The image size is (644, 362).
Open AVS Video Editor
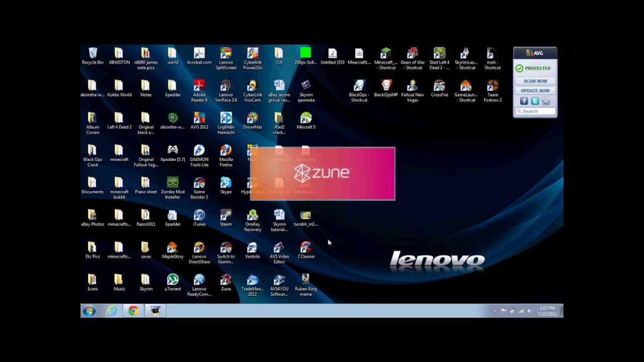279,253
